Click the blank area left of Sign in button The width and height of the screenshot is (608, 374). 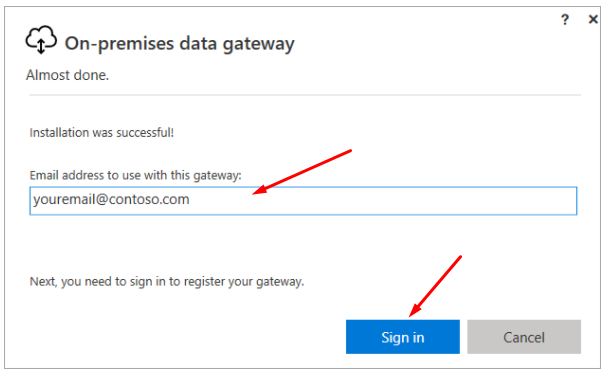(x=186, y=337)
